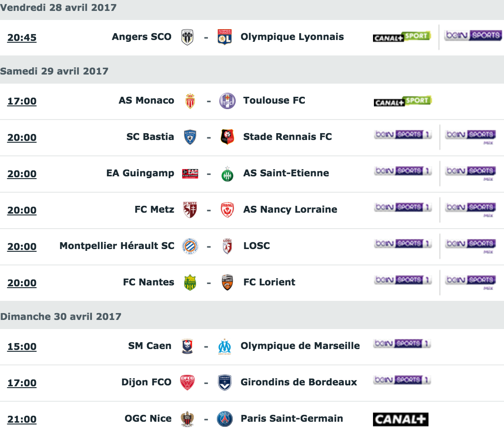Click the LOSC club crest
This screenshot has width=504, height=429.
(227, 246)
